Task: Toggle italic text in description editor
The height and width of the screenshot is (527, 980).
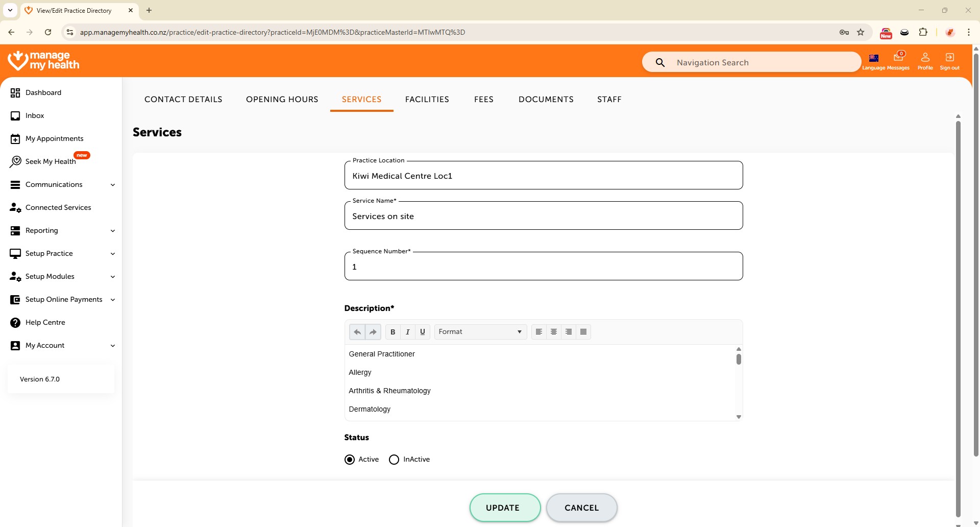Action: [407, 332]
